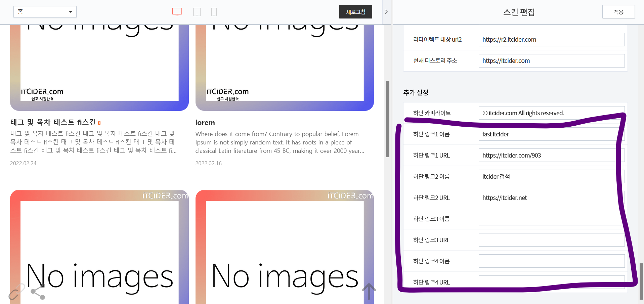Click the thumbnail above the lorem post
Viewport: 644px width, 304px height.
[285, 68]
